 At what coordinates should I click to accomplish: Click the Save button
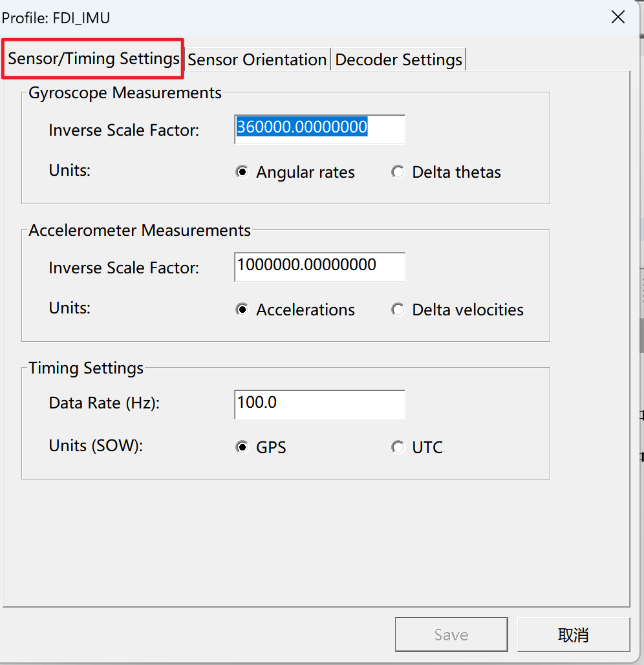[451, 635]
